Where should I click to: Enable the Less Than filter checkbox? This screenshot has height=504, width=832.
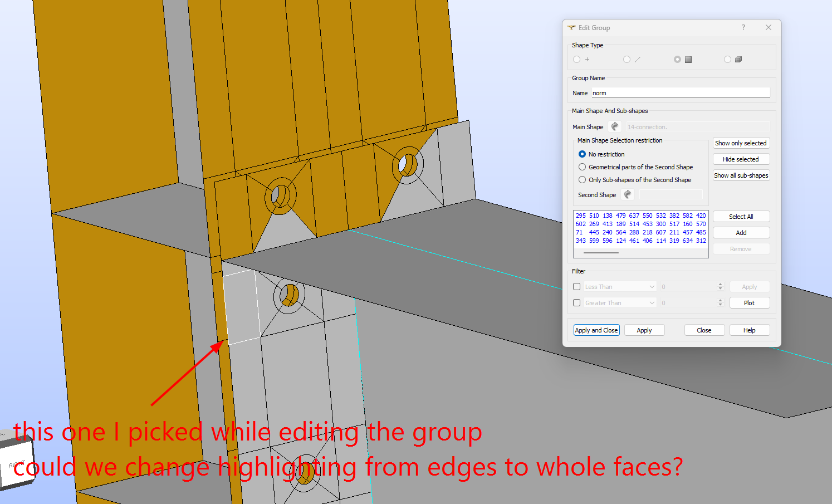(577, 287)
